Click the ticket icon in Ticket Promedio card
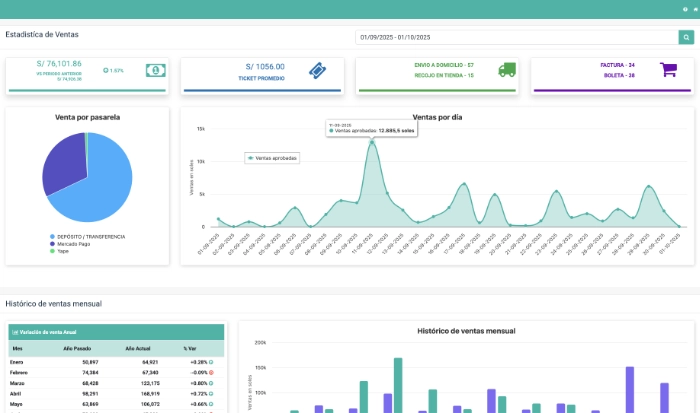The width and height of the screenshot is (700, 413). click(317, 70)
